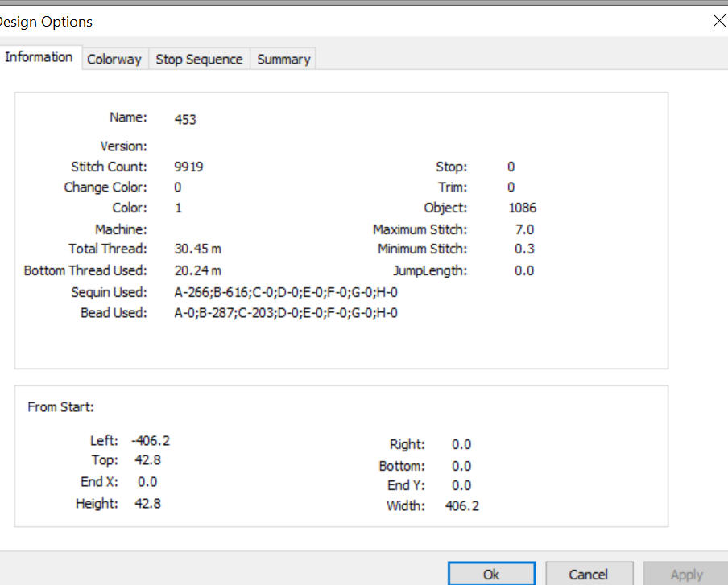The width and height of the screenshot is (728, 585).
Task: Click the Stop value 0
Action: tap(511, 167)
